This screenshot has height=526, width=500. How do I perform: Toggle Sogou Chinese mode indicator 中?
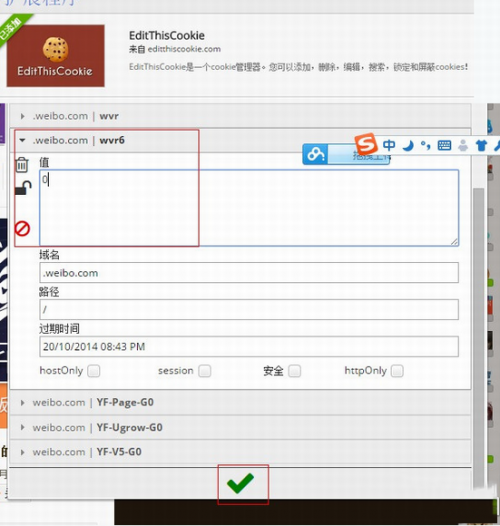[x=389, y=145]
